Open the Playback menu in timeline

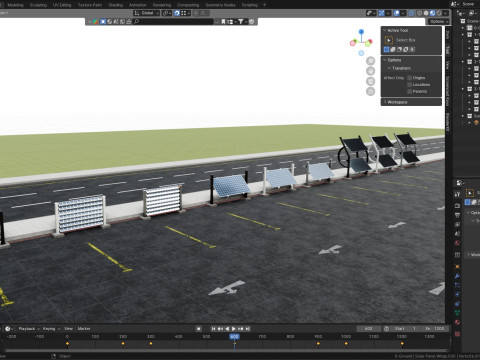(x=29, y=329)
